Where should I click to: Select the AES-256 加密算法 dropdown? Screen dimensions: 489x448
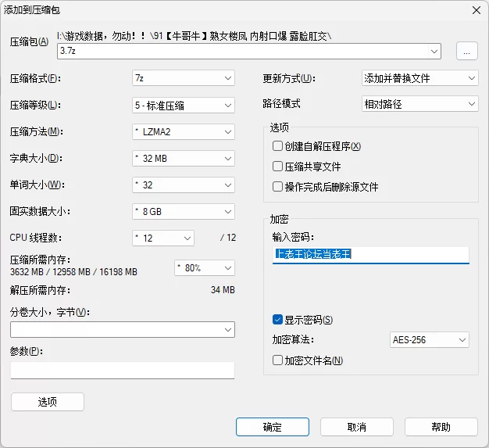[430, 340]
